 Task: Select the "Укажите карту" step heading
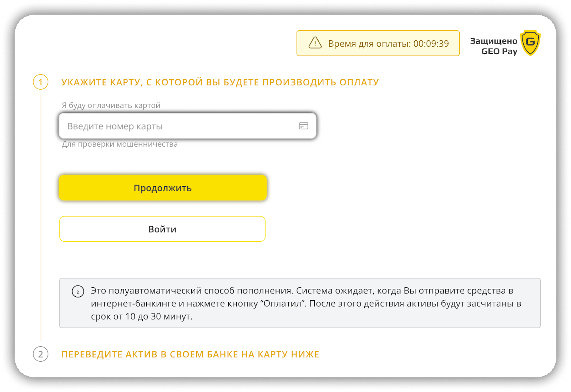click(x=220, y=82)
